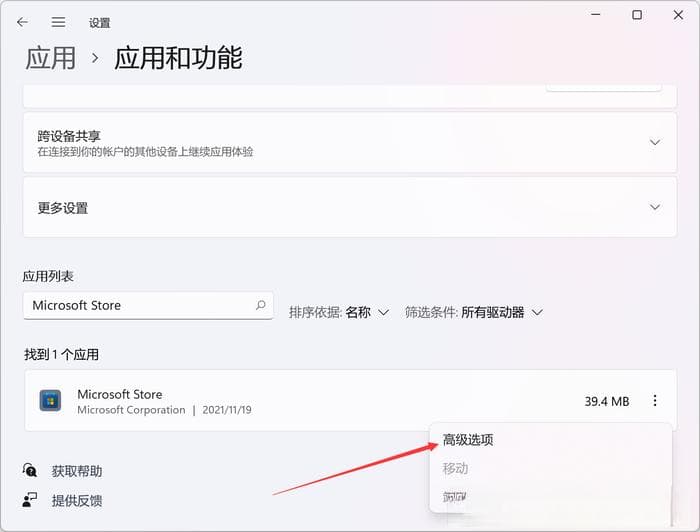Click the 跨设备共享 title text
This screenshot has height=532, width=700.
click(x=69, y=136)
